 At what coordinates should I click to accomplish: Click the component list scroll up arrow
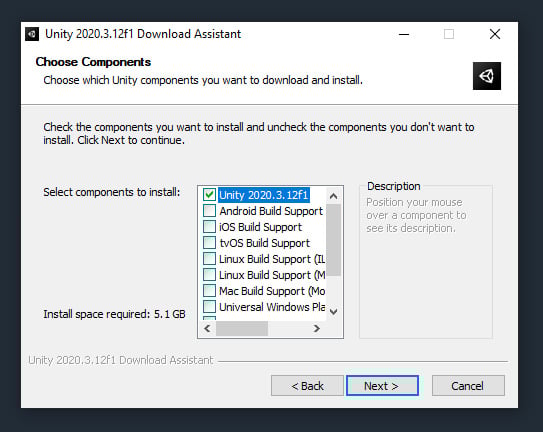(x=333, y=196)
